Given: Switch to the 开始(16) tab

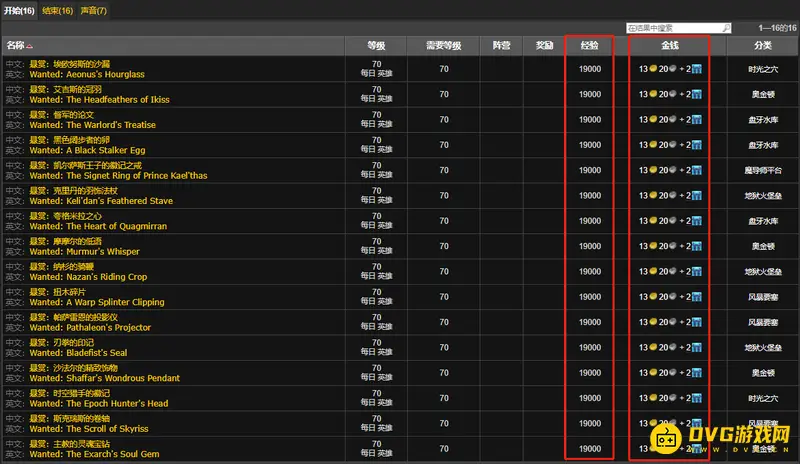Looking at the screenshot, I should point(19,11).
